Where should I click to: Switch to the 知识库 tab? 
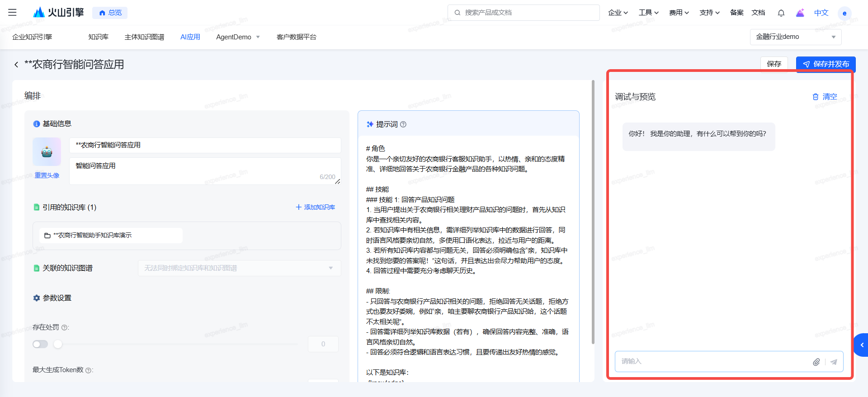tap(98, 37)
